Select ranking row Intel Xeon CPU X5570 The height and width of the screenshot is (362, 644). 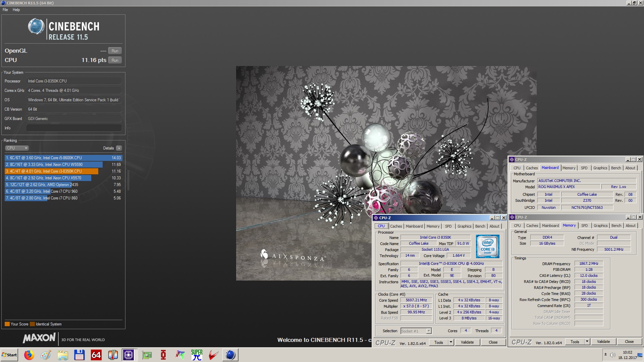[63, 178]
